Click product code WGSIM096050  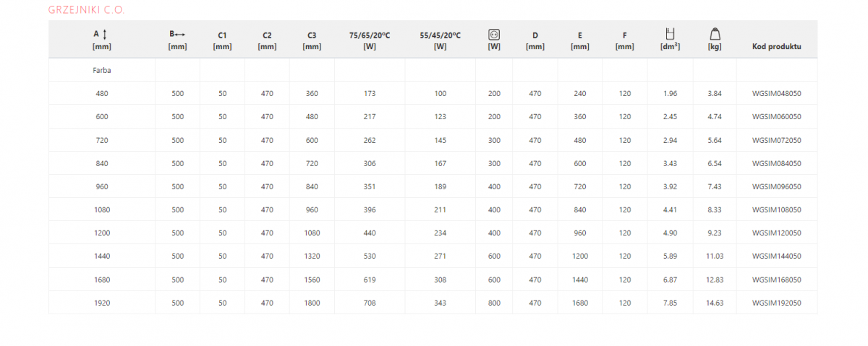776,186
